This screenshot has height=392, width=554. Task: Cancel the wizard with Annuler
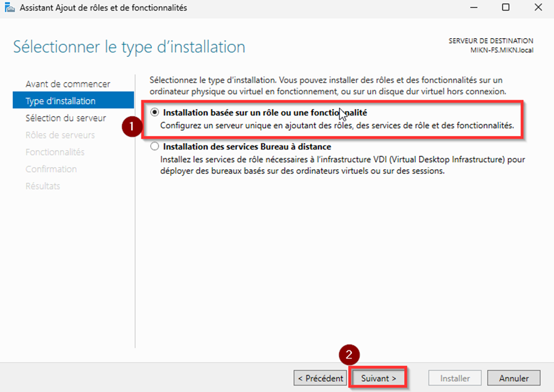pos(514,378)
